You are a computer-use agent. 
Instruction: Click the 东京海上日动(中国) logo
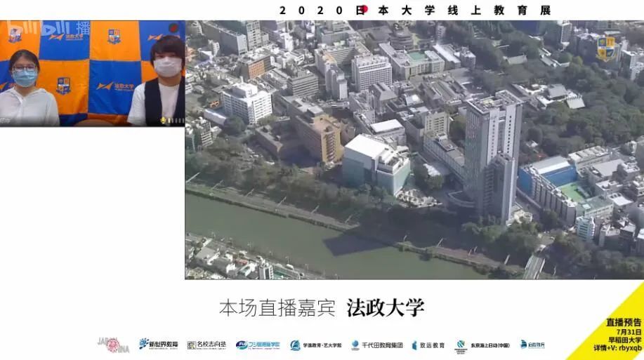(x=482, y=346)
